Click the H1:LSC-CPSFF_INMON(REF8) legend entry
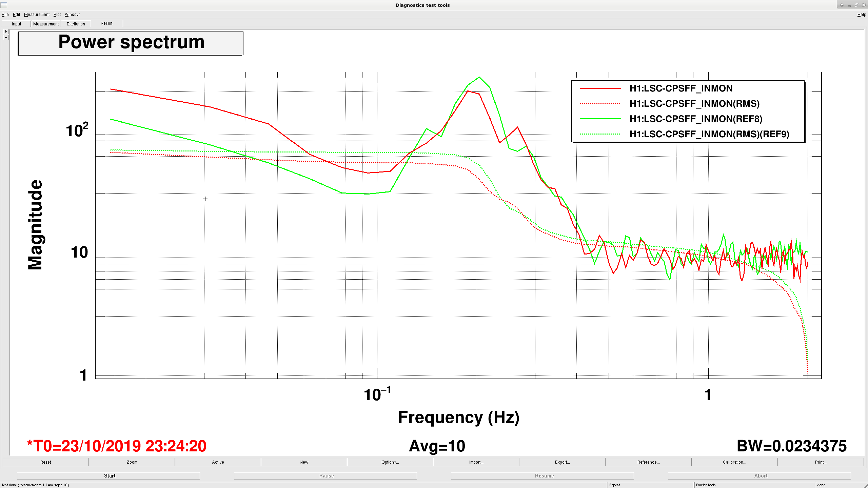 (696, 119)
